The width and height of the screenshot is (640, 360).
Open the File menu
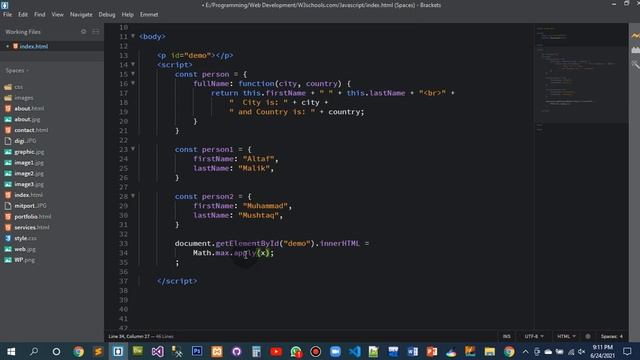click(x=7, y=14)
